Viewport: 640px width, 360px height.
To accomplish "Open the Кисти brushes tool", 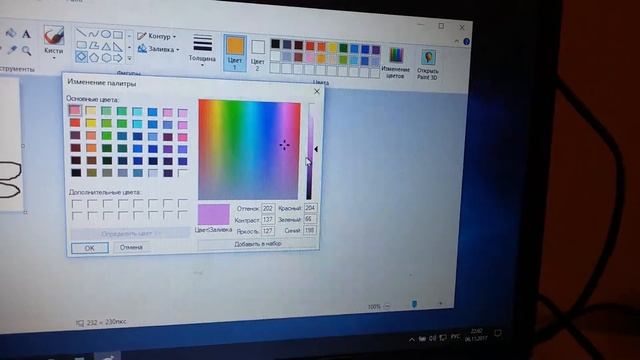I will click(x=54, y=42).
